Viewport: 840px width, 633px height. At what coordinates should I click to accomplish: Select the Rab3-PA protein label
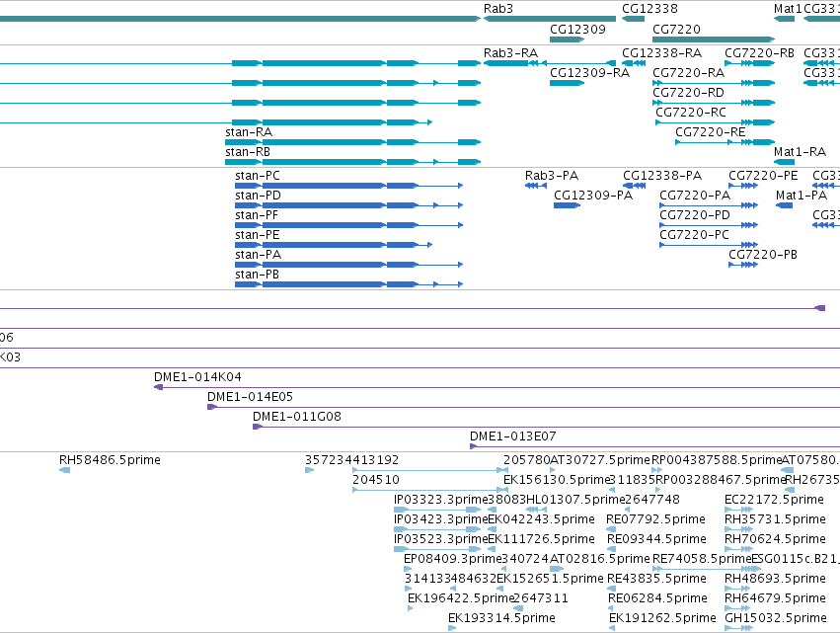pos(552,176)
